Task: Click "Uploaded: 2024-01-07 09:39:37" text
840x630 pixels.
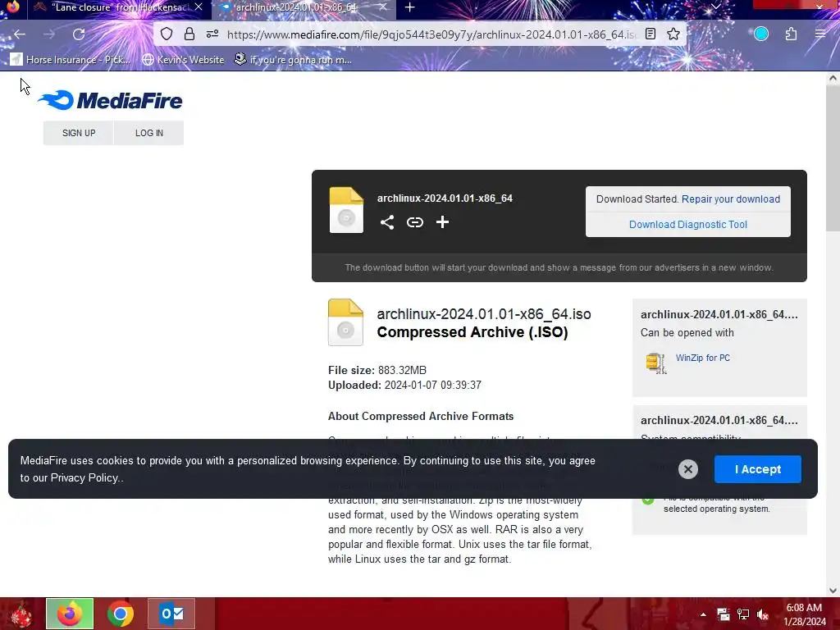Action: click(x=404, y=386)
